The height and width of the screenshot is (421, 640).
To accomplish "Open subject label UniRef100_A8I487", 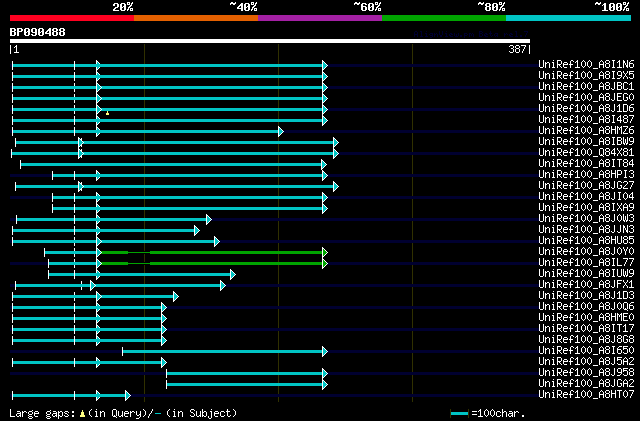I will [x=586, y=120].
